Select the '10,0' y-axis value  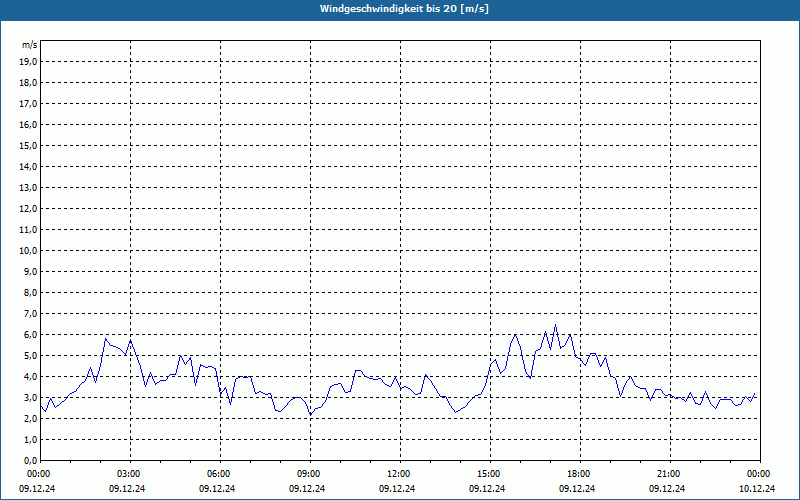coord(28,251)
